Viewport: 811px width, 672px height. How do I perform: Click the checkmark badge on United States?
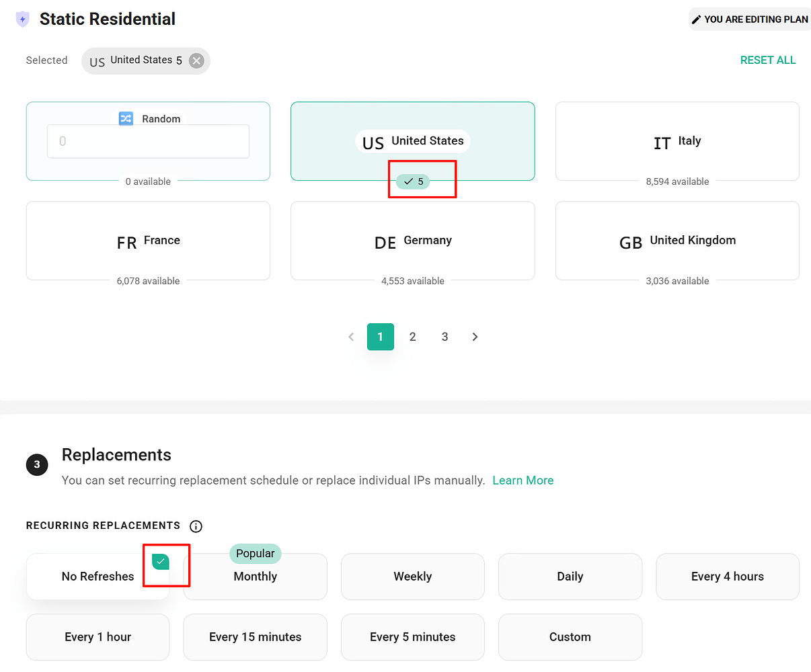(413, 181)
